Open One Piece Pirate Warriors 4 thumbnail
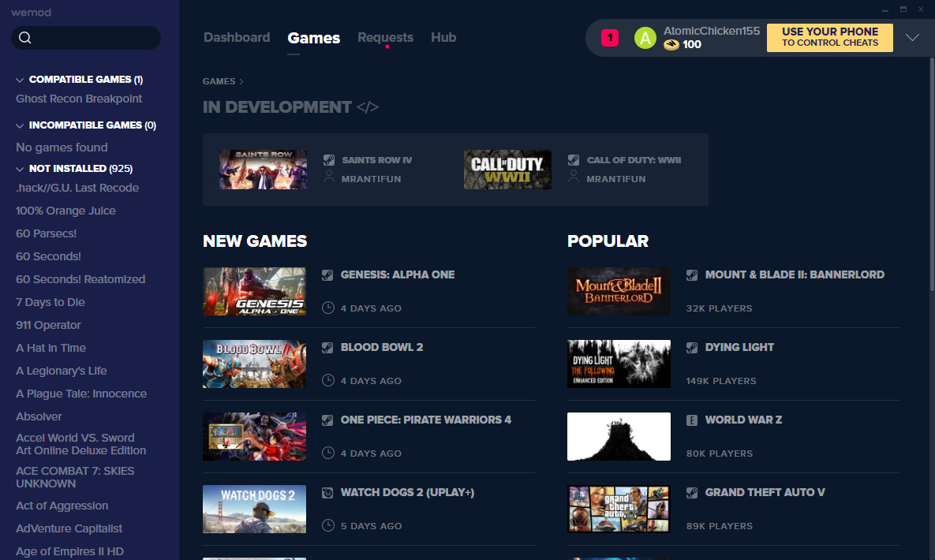 point(254,436)
